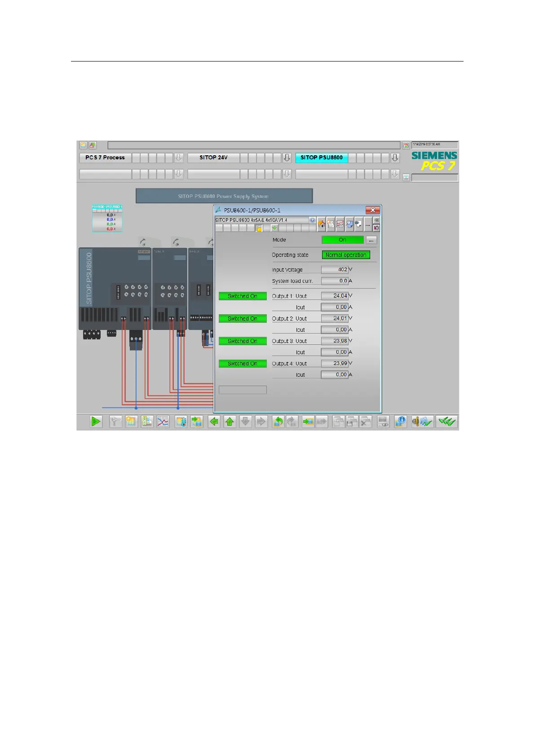535x756 pixels.
Task: Open the PSU8600-1 block icon in the picture
Action: coord(107,218)
